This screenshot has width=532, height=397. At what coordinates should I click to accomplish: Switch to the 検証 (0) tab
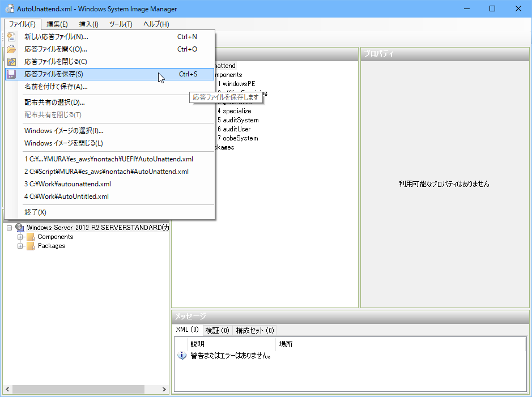pos(218,331)
